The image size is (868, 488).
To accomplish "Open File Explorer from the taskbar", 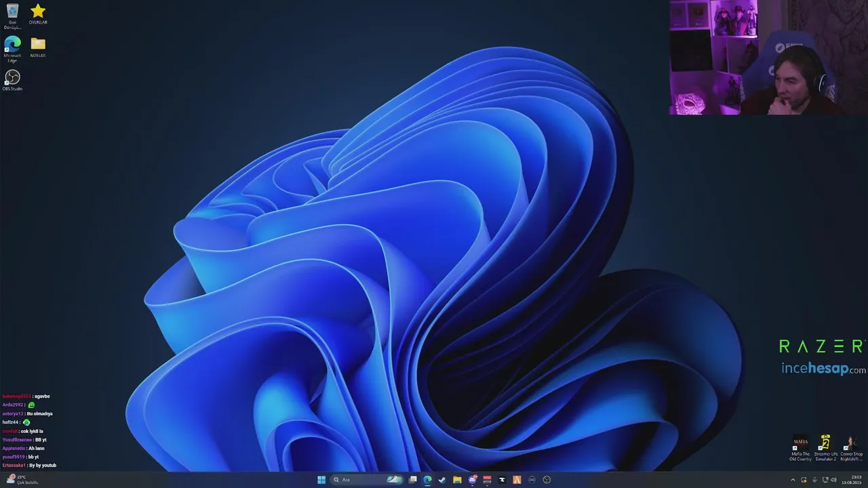I will (457, 480).
